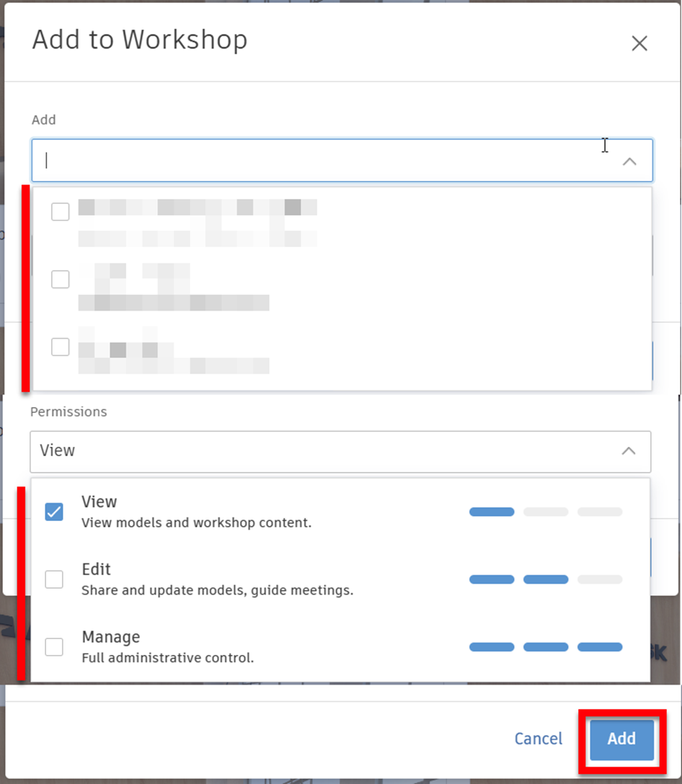Select 'View models and workshop content' option text
Image resolution: width=682 pixels, height=784 pixels.
tap(196, 523)
